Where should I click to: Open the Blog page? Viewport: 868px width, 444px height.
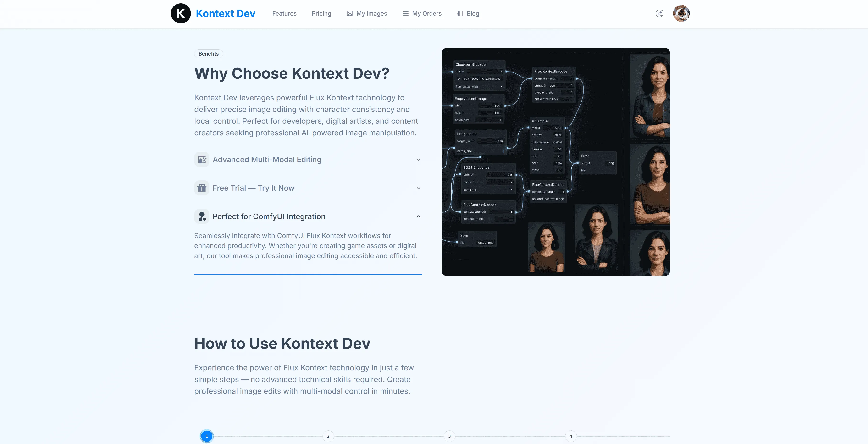(x=468, y=13)
